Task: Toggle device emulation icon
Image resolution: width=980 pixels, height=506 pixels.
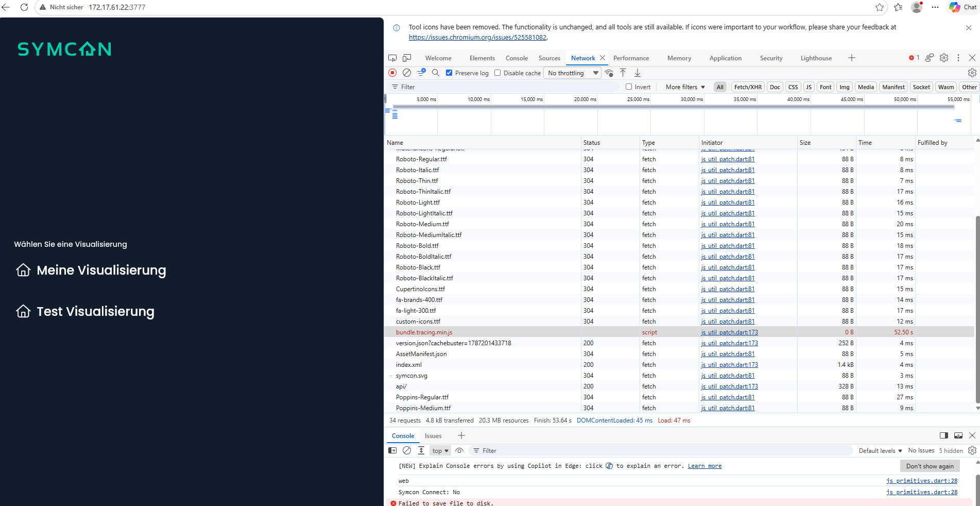Action: (407, 58)
